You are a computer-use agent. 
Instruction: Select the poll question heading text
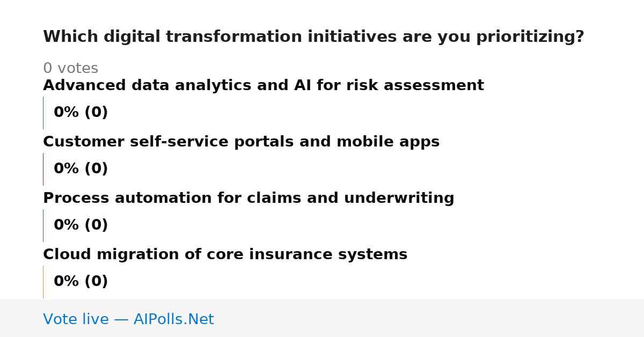[313, 37]
